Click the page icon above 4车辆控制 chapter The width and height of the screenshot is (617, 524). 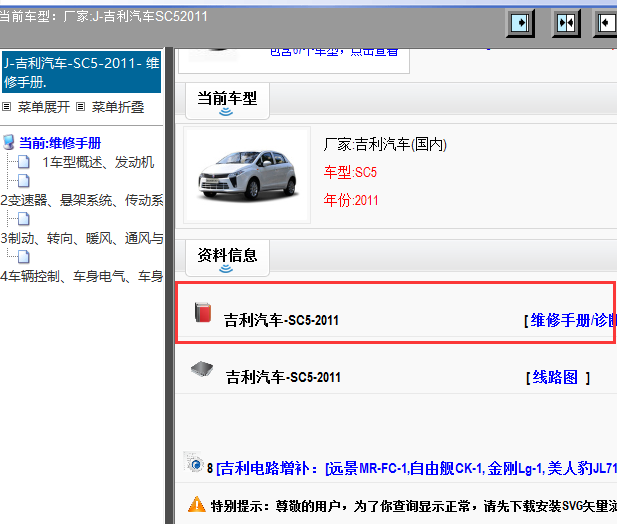coord(24,256)
